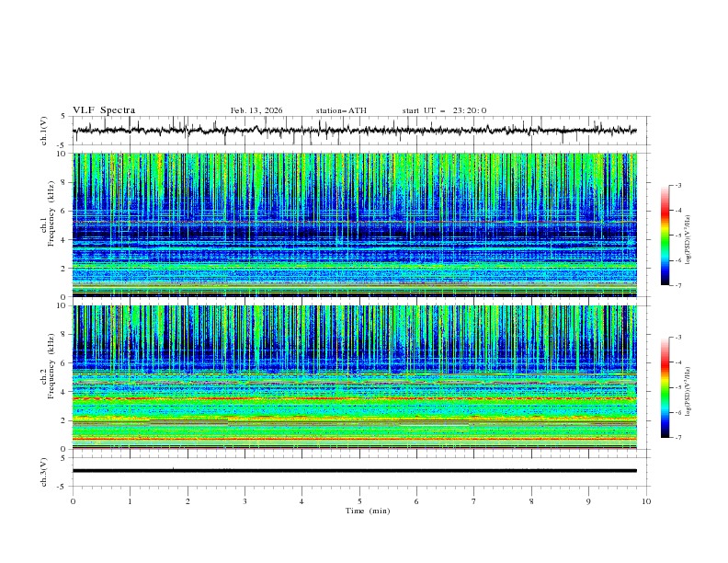Click the '3' time axis tick label
728x563 pixels.
click(245, 501)
